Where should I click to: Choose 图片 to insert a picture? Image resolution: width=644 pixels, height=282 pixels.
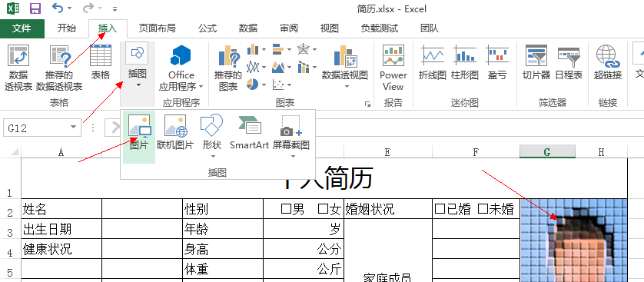139,137
